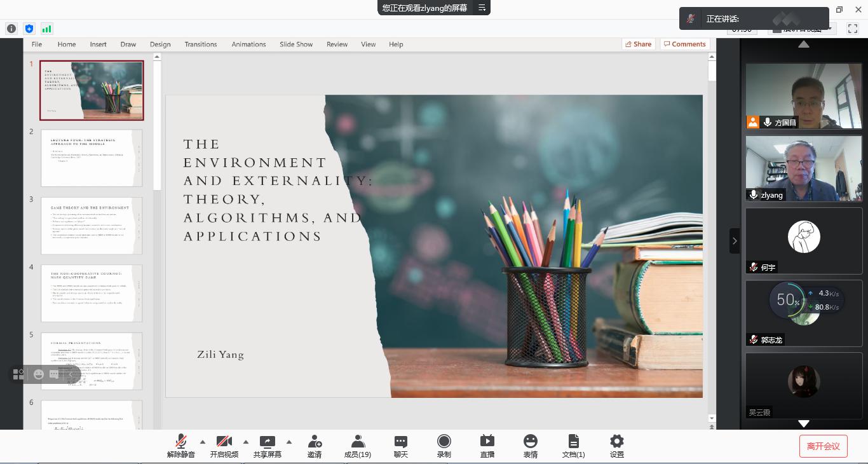Expand video options arrow beside camera
868x464 pixels.
[x=246, y=442]
